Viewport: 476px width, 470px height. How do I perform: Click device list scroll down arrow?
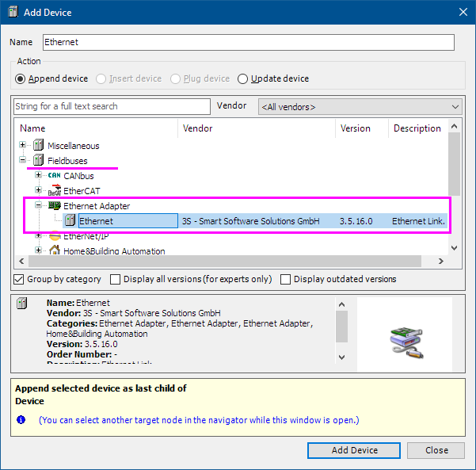click(454, 248)
